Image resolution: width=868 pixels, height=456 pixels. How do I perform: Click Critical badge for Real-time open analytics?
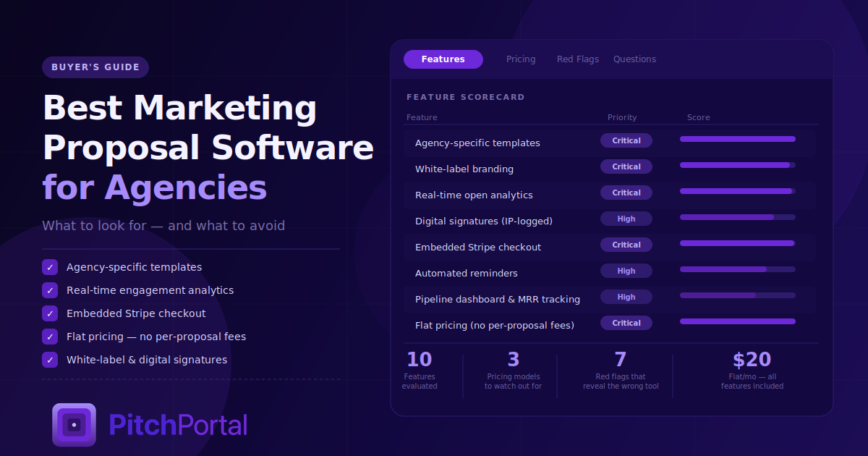[x=626, y=193]
